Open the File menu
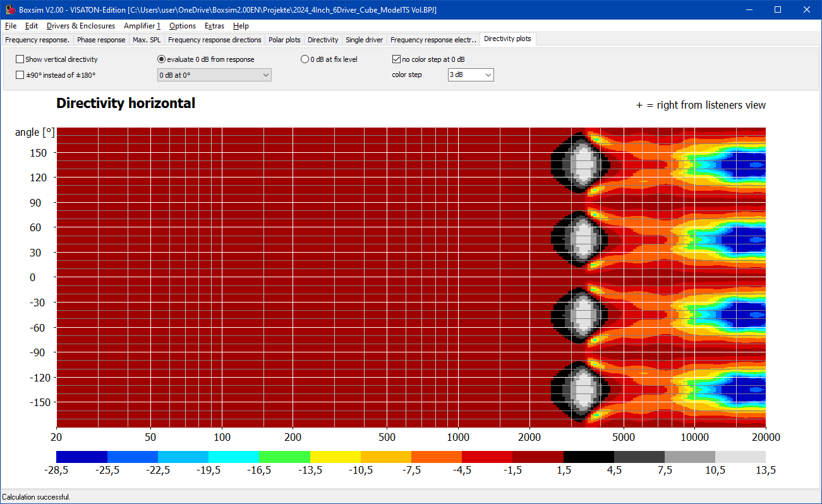This screenshot has height=504, width=822. point(11,26)
